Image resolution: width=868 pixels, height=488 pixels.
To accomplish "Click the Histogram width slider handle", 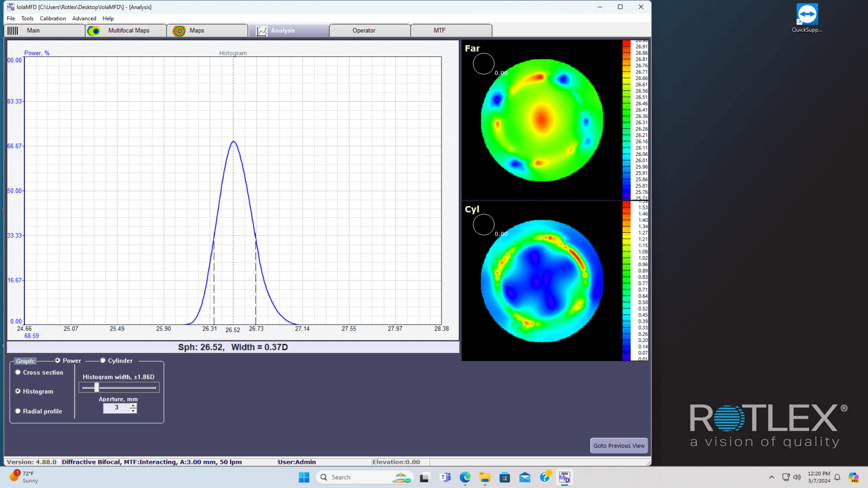I will pyautogui.click(x=97, y=387).
